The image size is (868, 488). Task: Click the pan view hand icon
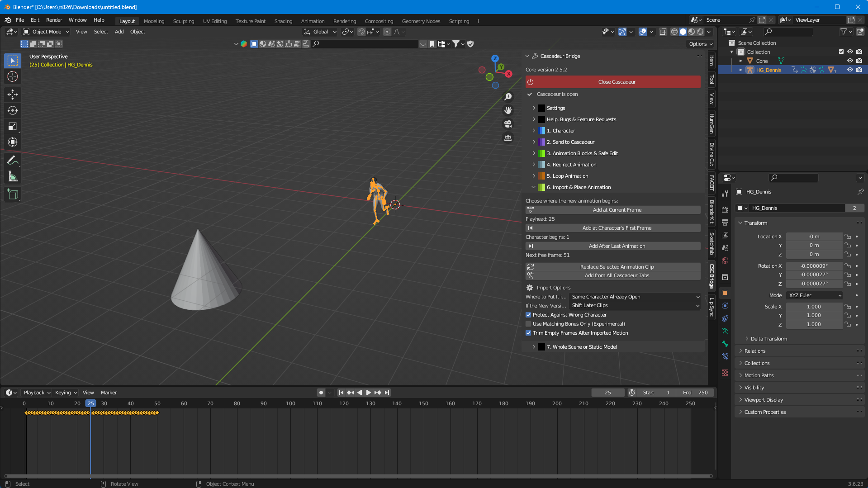click(508, 110)
